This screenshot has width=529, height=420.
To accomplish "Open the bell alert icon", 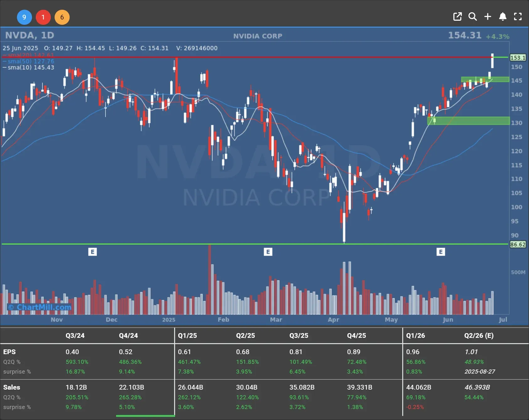I will (x=503, y=17).
